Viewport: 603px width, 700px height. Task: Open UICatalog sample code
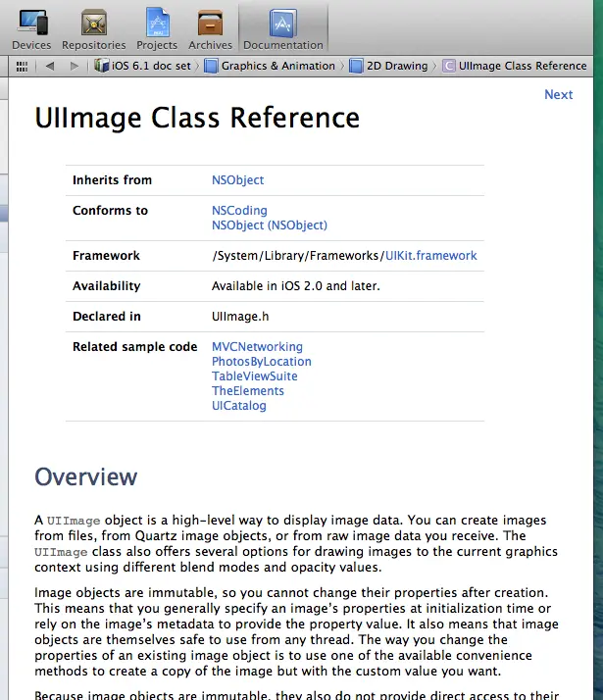pos(239,405)
